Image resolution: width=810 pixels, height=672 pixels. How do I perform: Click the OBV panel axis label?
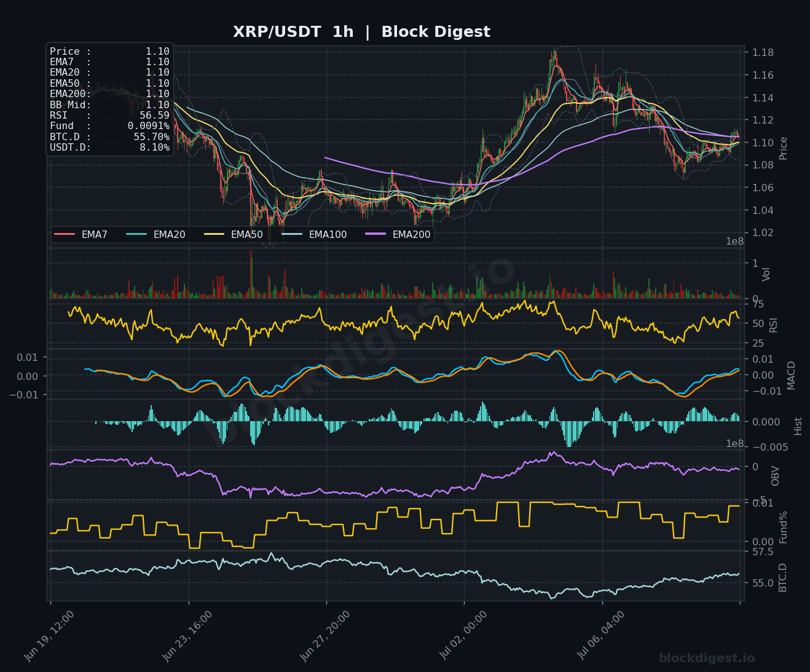775,476
